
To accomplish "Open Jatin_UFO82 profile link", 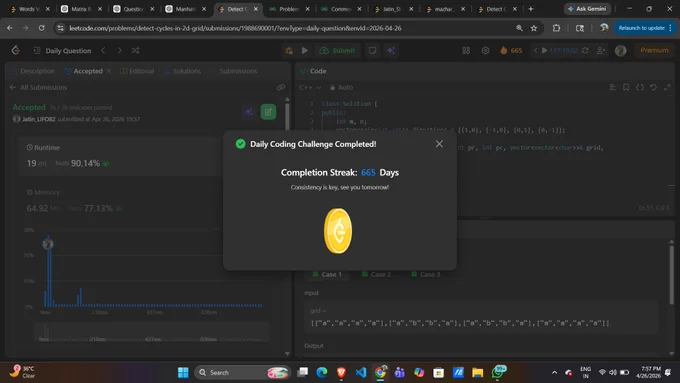I will point(39,119).
